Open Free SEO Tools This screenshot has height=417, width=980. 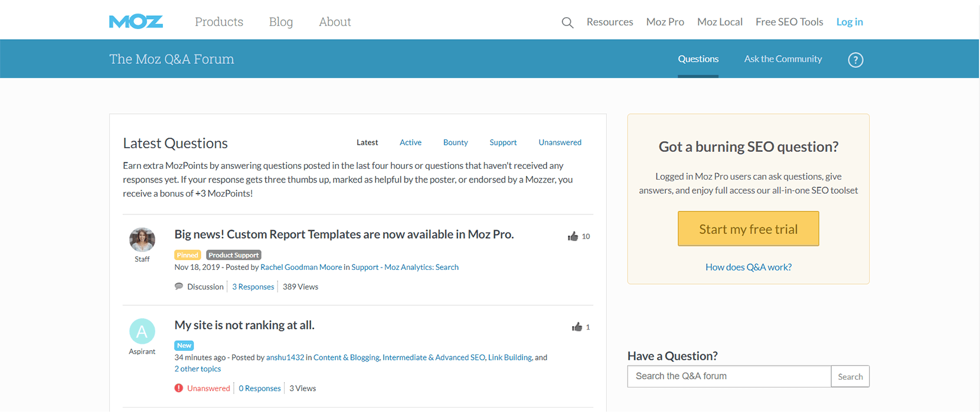tap(789, 22)
